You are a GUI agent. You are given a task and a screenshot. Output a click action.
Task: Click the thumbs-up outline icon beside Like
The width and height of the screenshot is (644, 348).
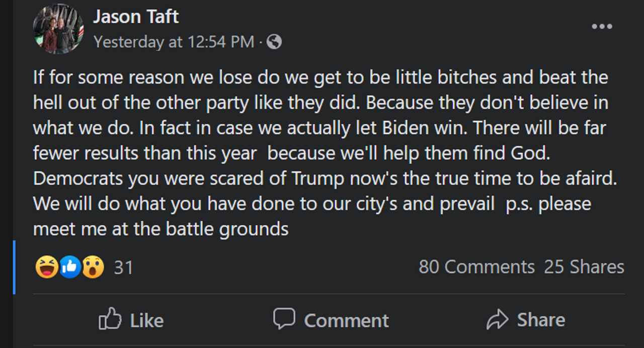[x=110, y=319]
